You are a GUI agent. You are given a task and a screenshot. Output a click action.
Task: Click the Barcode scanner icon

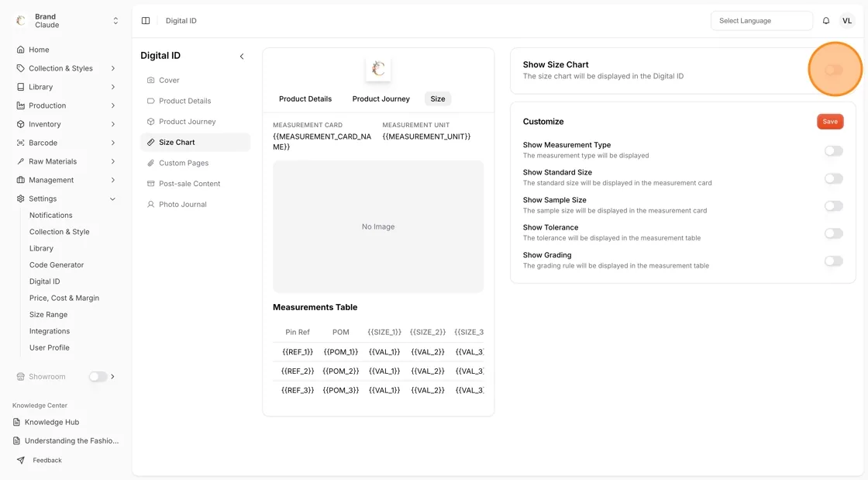pos(20,143)
